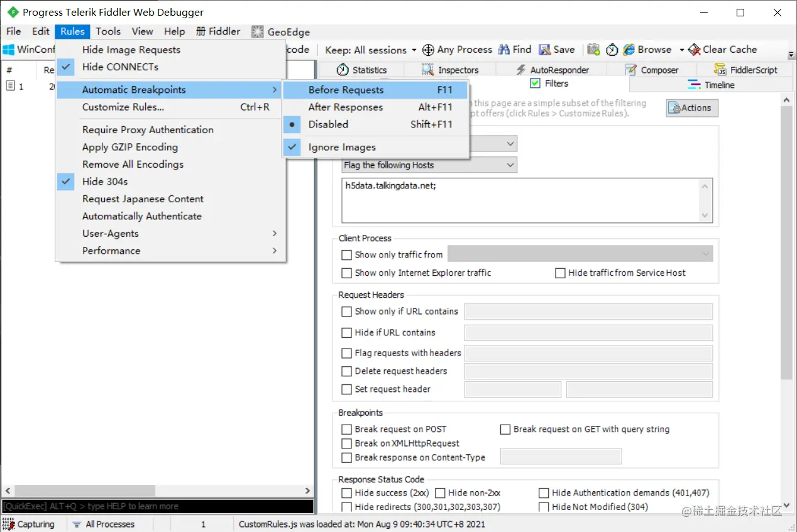Click the Clear Cache icon
Screen dimensions: 797x532
coord(694,50)
